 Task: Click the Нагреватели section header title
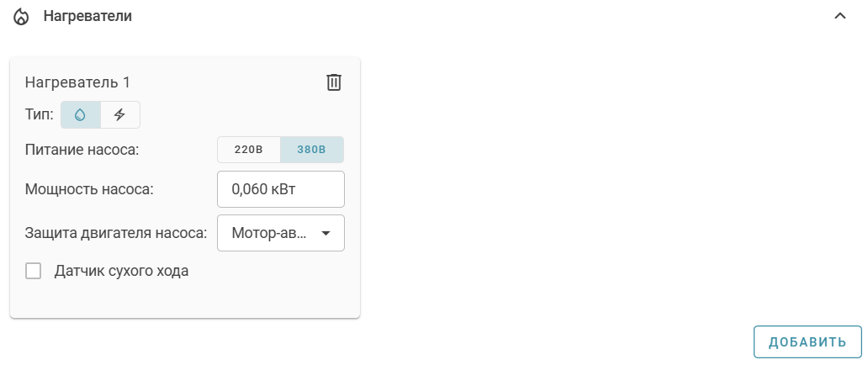pos(87,16)
